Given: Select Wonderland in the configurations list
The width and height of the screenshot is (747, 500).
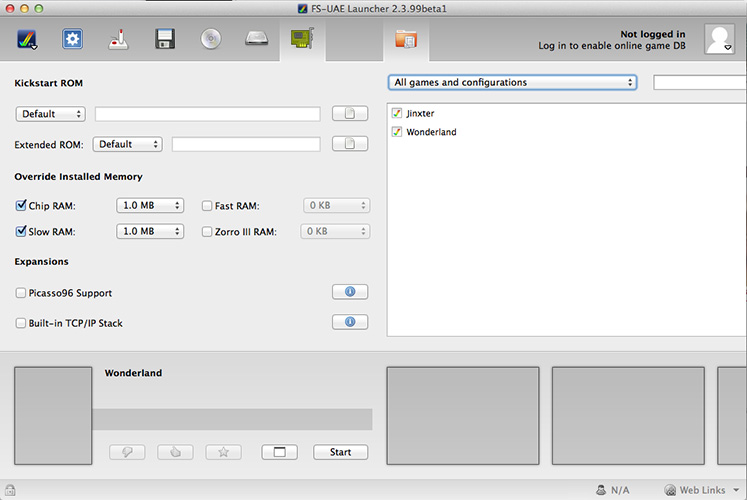Looking at the screenshot, I should pos(431,132).
